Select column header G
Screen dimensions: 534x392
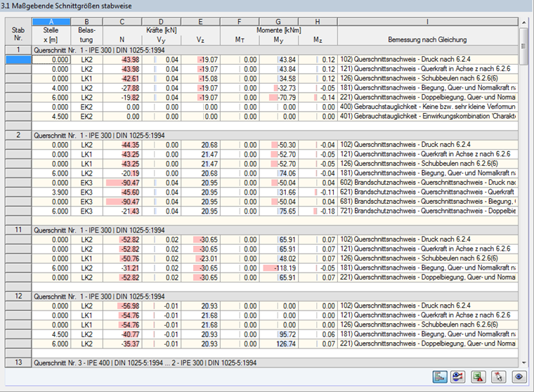tap(278, 22)
